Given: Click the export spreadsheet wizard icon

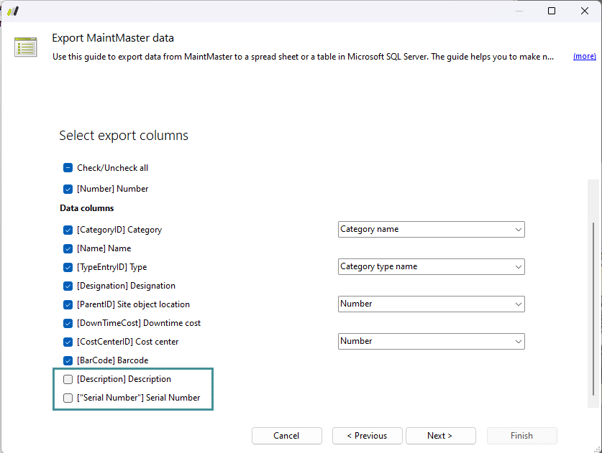Looking at the screenshot, I should coord(25,47).
